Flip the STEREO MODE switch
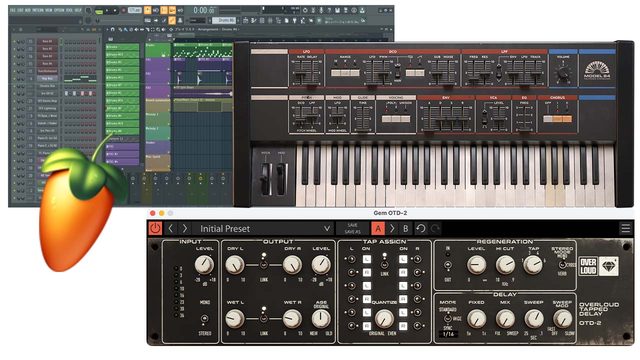Image resolution: width=640 pixels, height=360 pixels. pyautogui.click(x=562, y=264)
